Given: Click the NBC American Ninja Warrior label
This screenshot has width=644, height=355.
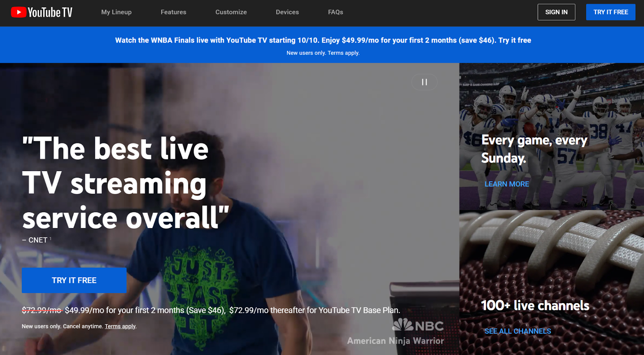Looking at the screenshot, I should 396,332.
